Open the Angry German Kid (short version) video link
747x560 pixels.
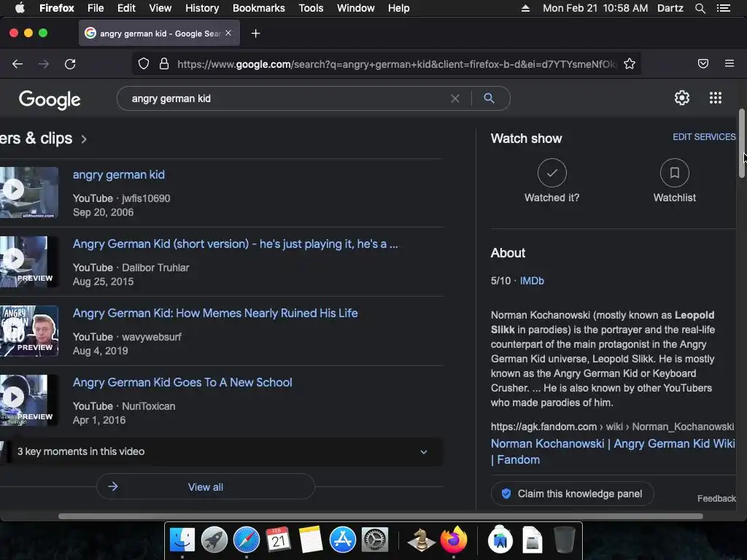(236, 244)
